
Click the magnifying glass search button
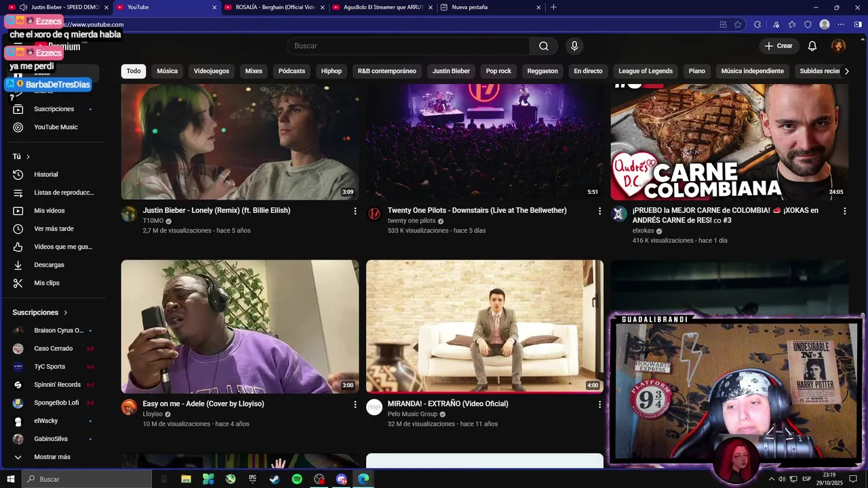(544, 46)
